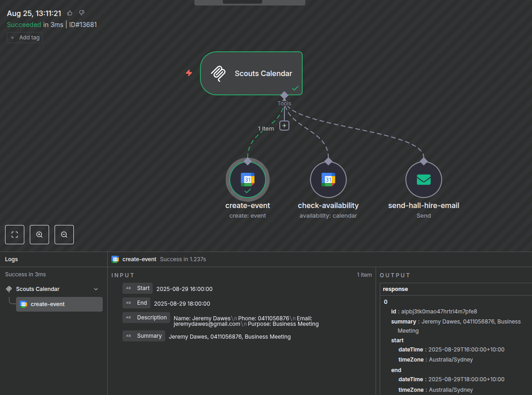
Task: Click the thumbs up icon
Action: [70, 13]
